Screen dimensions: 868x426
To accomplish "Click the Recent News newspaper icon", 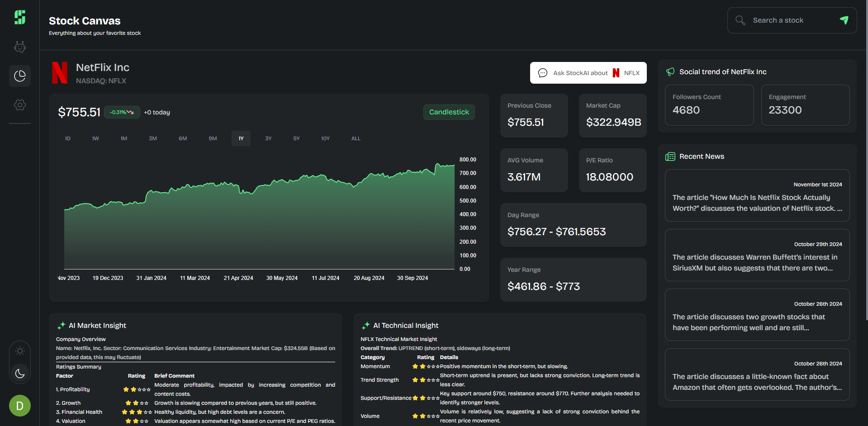I will [x=670, y=156].
